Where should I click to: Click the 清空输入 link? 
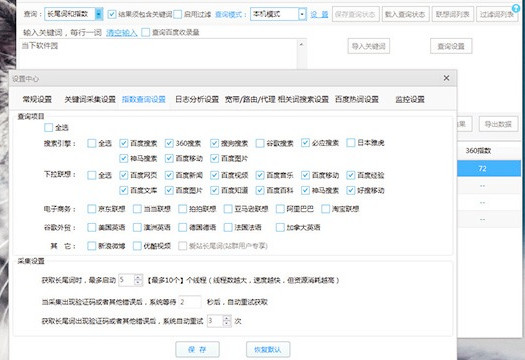pos(122,32)
